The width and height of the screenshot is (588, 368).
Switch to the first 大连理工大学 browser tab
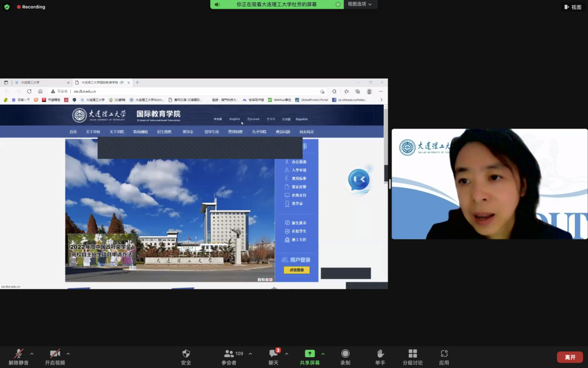click(x=41, y=83)
